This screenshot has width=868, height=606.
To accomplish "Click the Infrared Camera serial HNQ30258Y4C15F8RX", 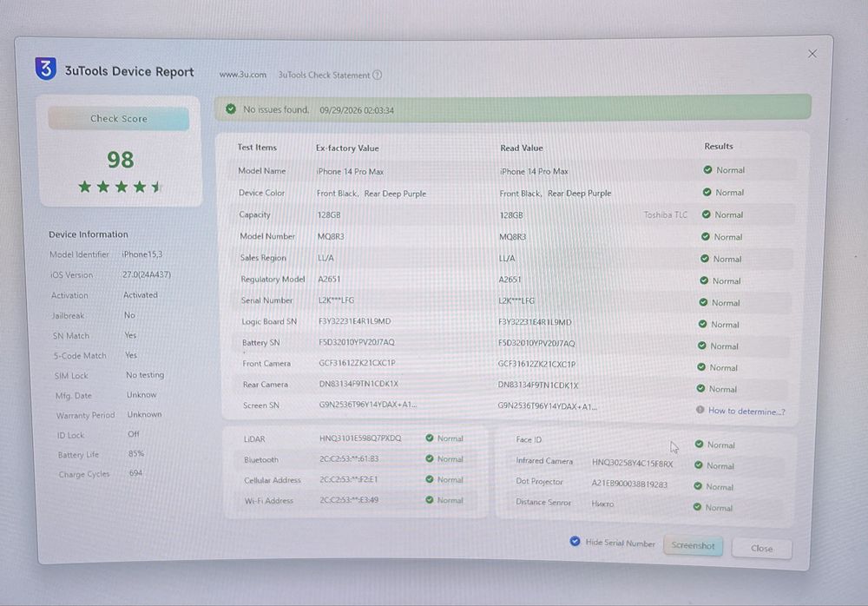I will click(632, 463).
